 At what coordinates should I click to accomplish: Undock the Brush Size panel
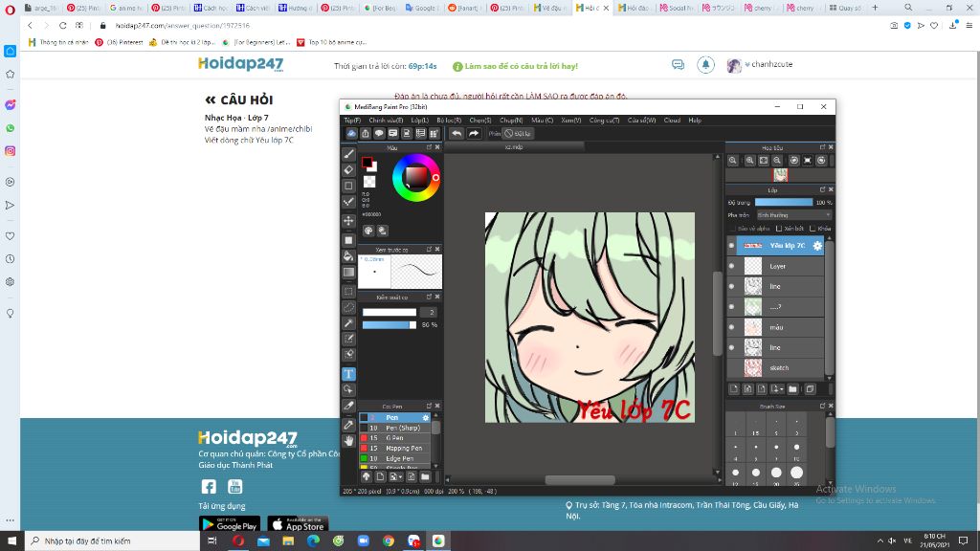[x=822, y=406]
